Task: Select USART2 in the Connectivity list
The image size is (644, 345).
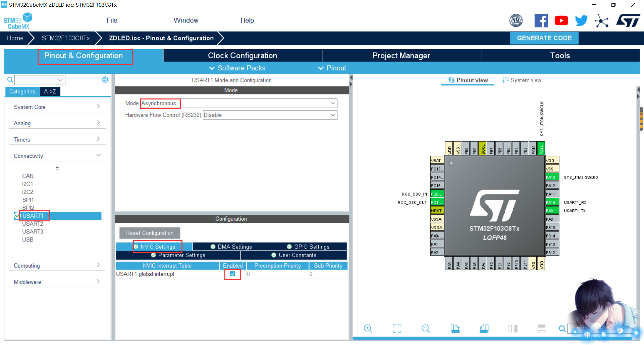Action: pyautogui.click(x=33, y=224)
